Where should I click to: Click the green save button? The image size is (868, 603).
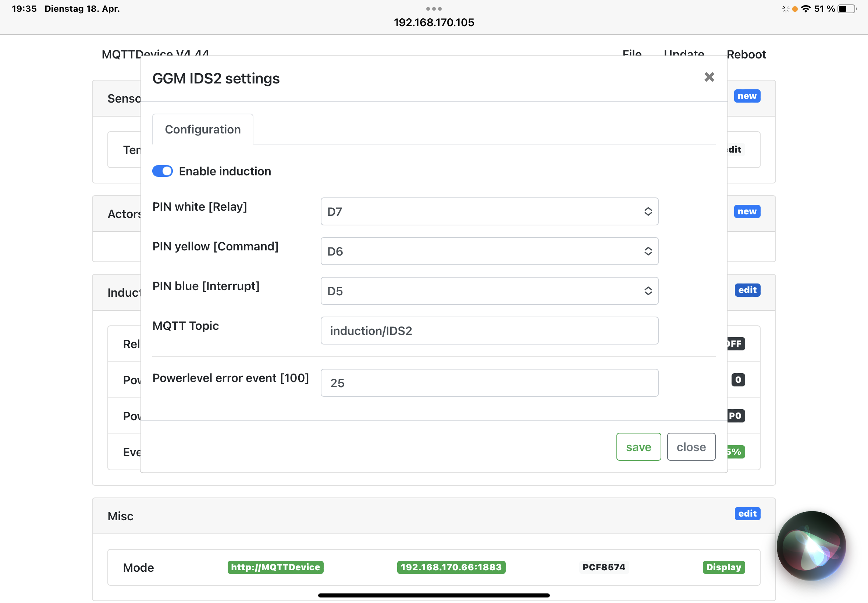(x=638, y=447)
